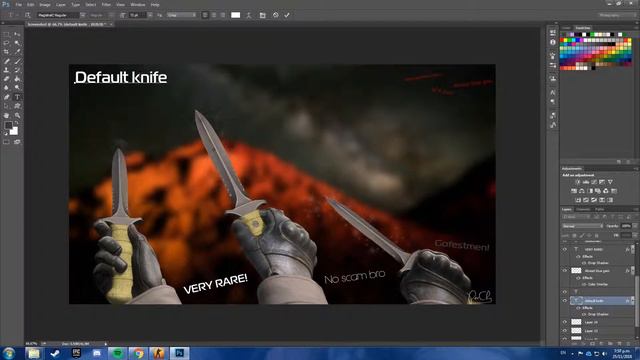The height and width of the screenshot is (360, 640).
Task: Set text alignment to right
Action: [x=223, y=15]
